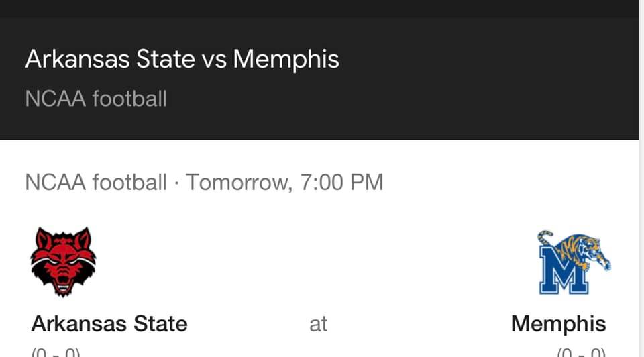Click the vertical scrollbar at right edge

[x=641, y=178]
